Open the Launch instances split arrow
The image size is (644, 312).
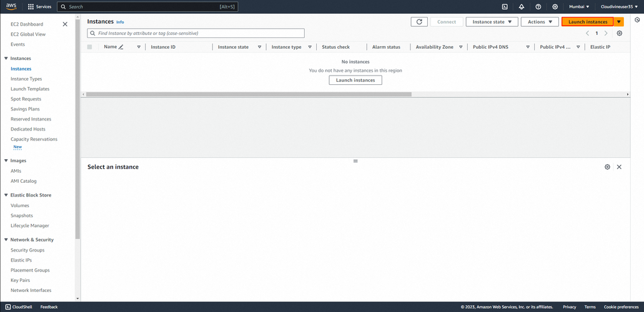pyautogui.click(x=619, y=22)
